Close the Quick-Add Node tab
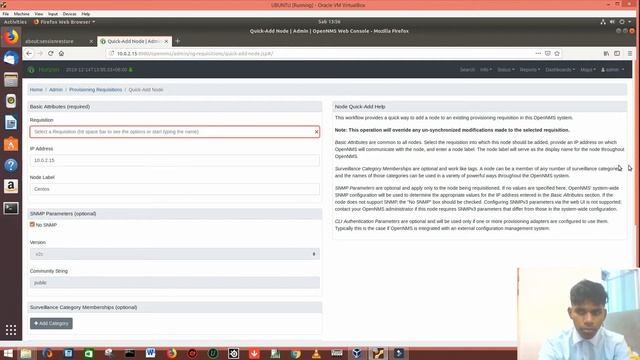This screenshot has width=640, height=360. point(166,41)
